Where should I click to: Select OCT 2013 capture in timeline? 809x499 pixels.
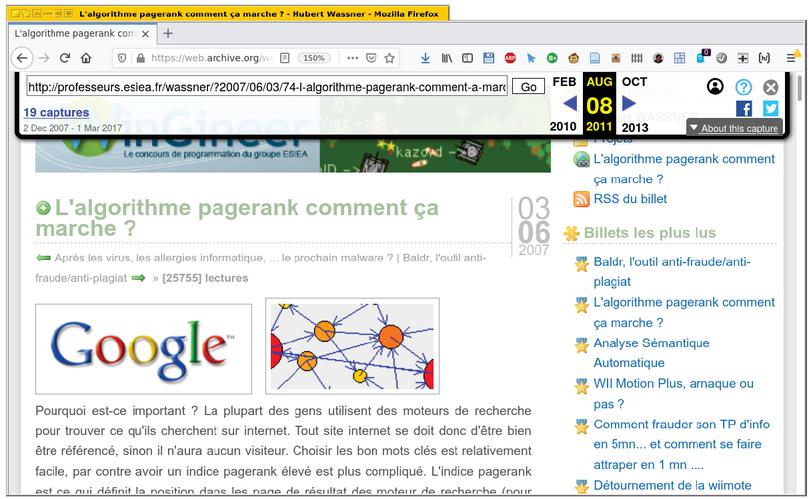(635, 104)
